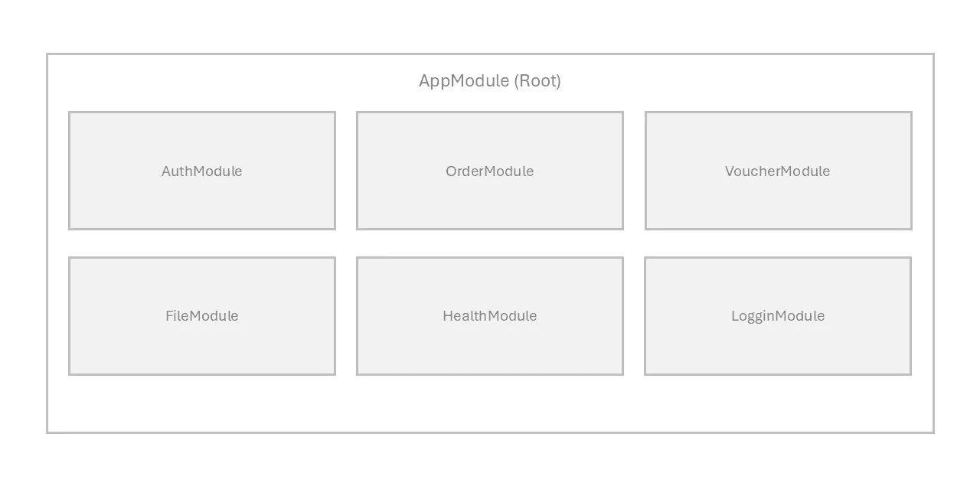Click the gap between AuthModule and OrderModule
Viewport: 980px width, 486px height.
[x=346, y=171]
